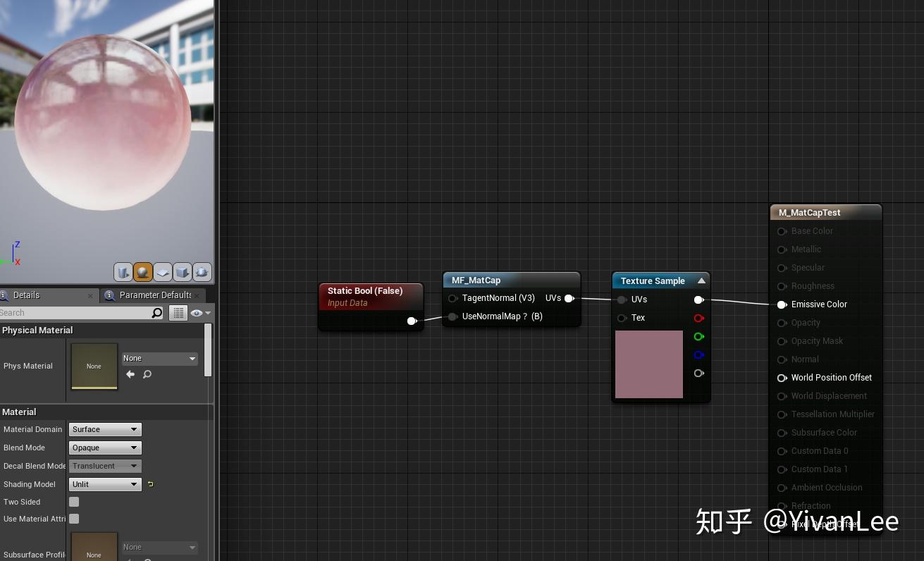The width and height of the screenshot is (924, 561).
Task: Select the plane preview mesh icon
Action: [161, 271]
